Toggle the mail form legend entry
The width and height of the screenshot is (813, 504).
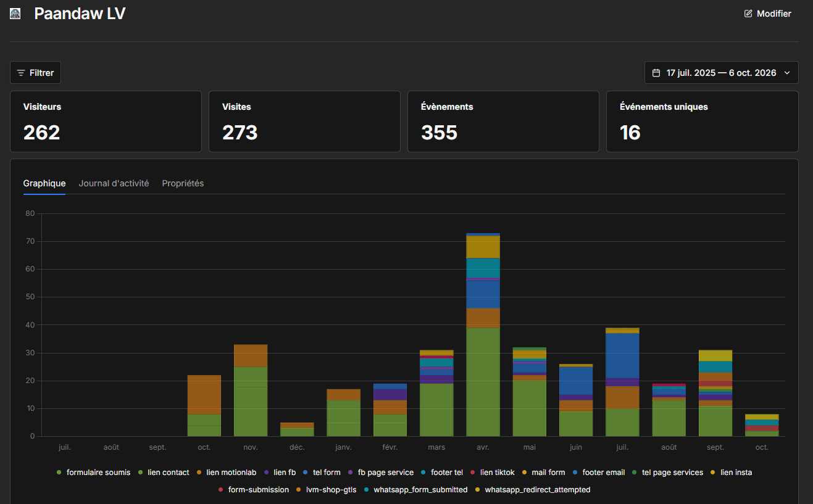pyautogui.click(x=543, y=473)
